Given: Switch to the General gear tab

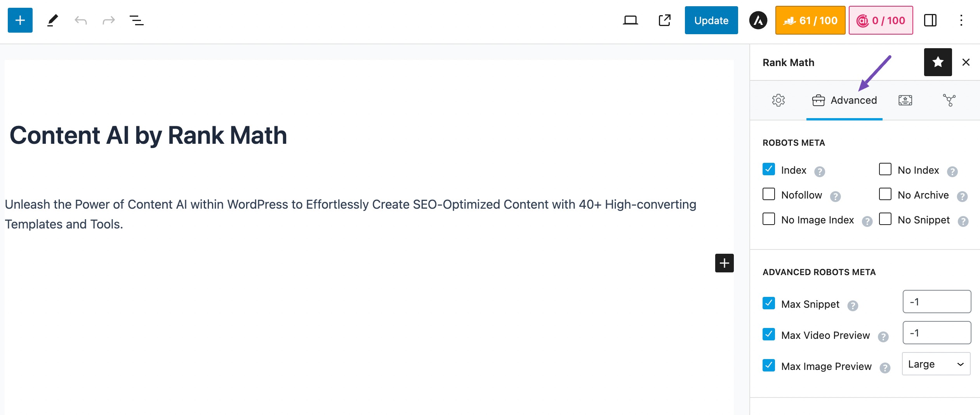Looking at the screenshot, I should tap(778, 100).
